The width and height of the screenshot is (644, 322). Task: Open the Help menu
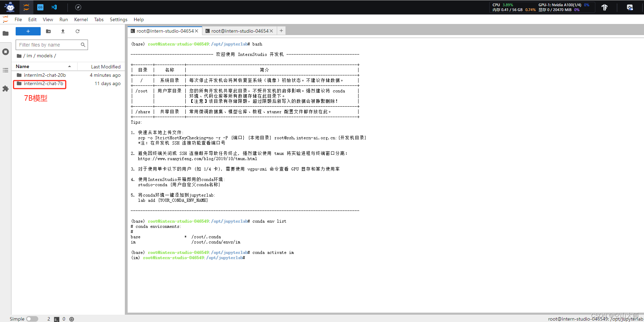tap(139, 19)
